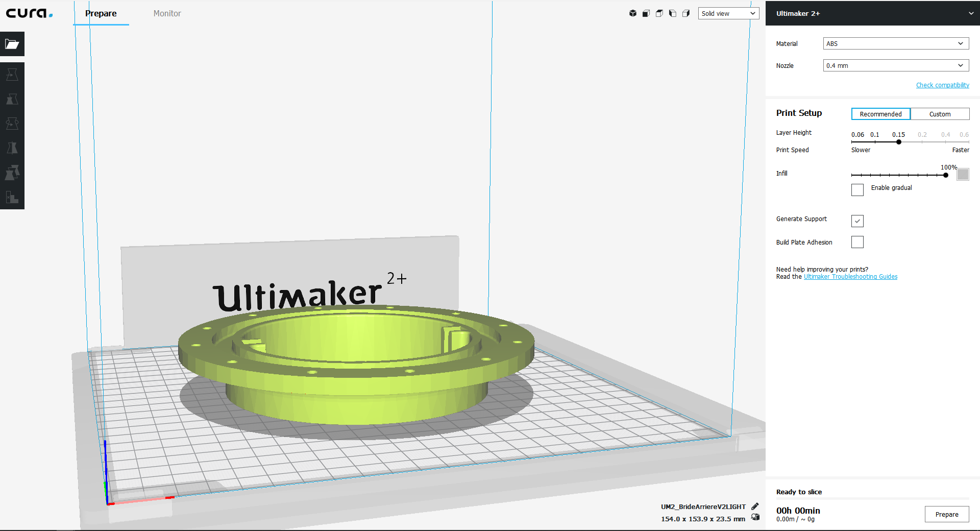This screenshot has width=980, height=531.
Task: Open the Material dropdown showing ABS
Action: (x=896, y=43)
